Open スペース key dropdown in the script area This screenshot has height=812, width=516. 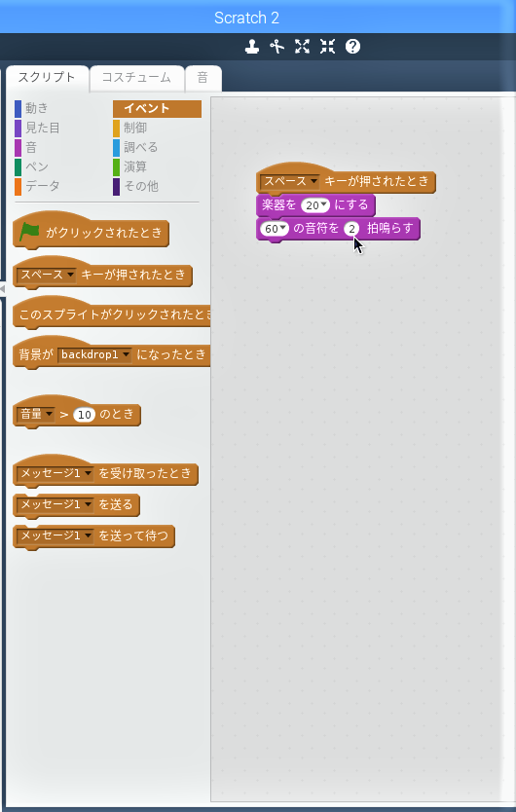tap(289, 181)
